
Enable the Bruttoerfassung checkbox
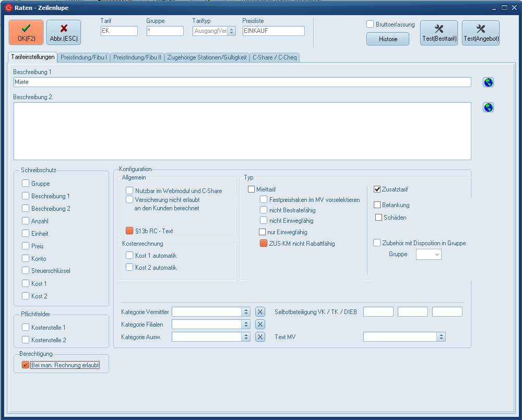pos(370,25)
